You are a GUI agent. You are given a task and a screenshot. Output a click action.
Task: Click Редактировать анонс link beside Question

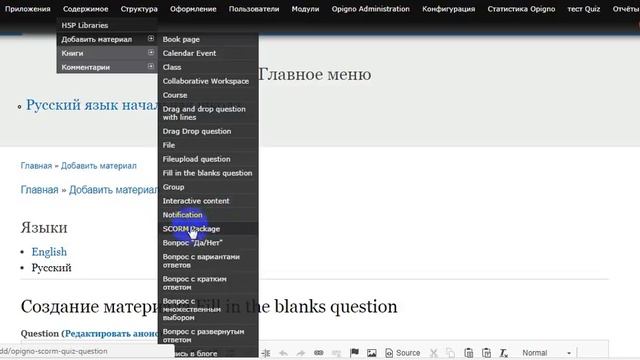(112, 333)
